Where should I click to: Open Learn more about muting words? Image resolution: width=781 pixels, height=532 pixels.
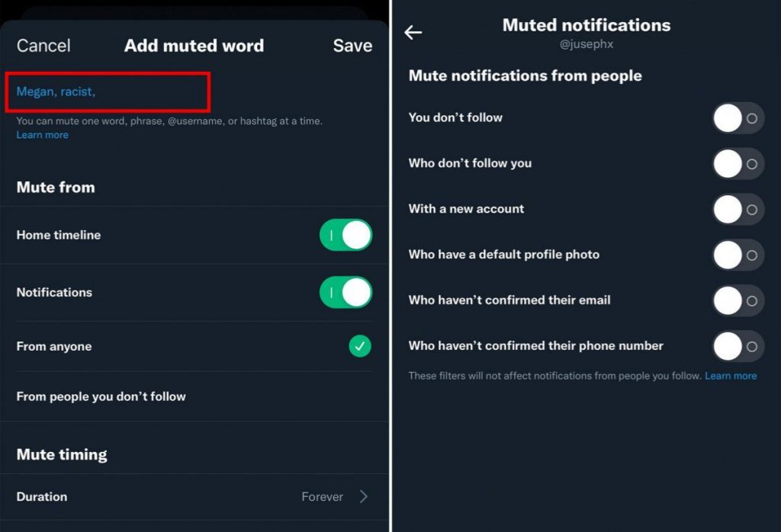coord(42,134)
